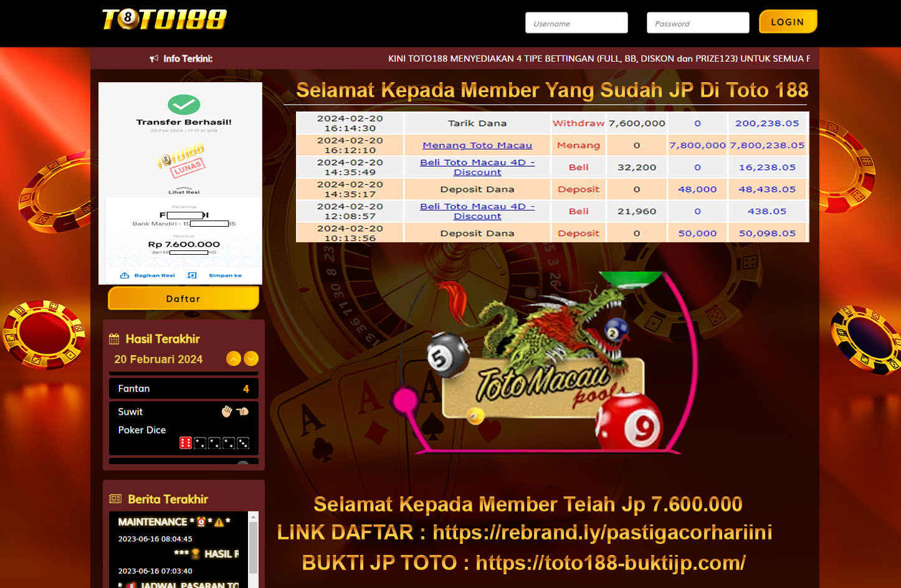Screen dimensions: 901x588
Task: Open Beli Toto Macau 4D link at 12:08:57
Action: 477,211
